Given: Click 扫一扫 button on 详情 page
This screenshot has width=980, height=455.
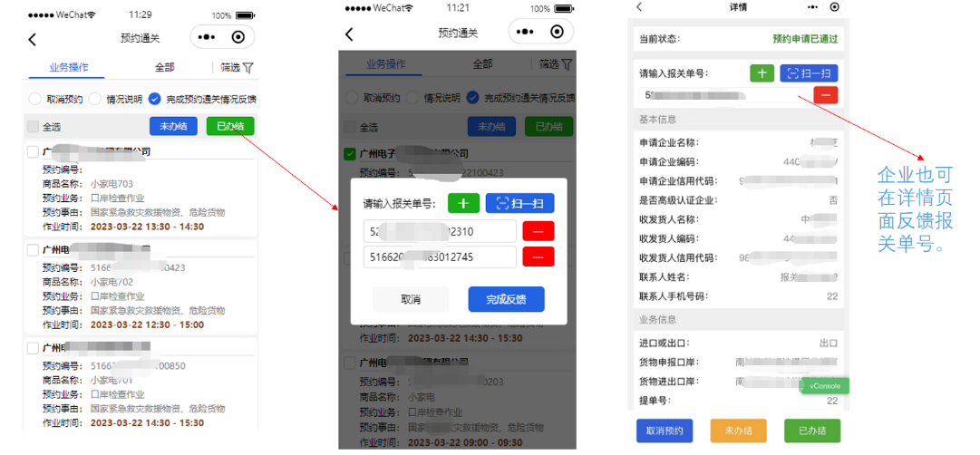Looking at the screenshot, I should click(x=809, y=73).
